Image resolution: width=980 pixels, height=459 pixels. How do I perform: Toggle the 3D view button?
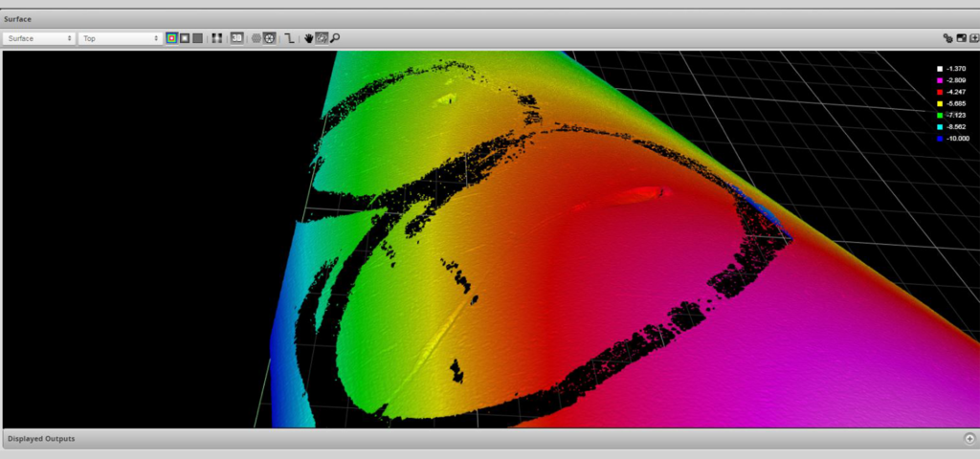pyautogui.click(x=236, y=38)
